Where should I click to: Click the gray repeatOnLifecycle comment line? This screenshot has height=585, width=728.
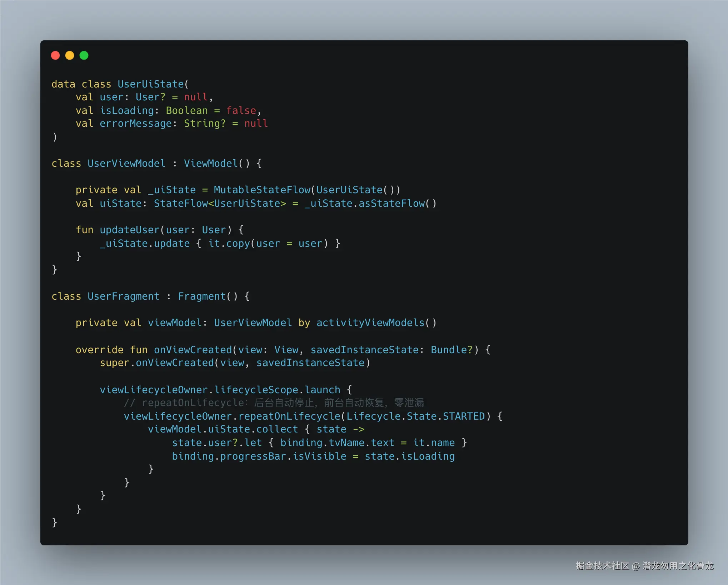pos(274,403)
